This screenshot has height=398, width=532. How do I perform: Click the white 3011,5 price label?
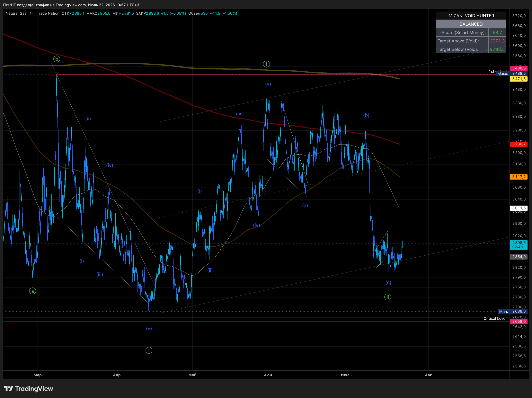pos(519,208)
